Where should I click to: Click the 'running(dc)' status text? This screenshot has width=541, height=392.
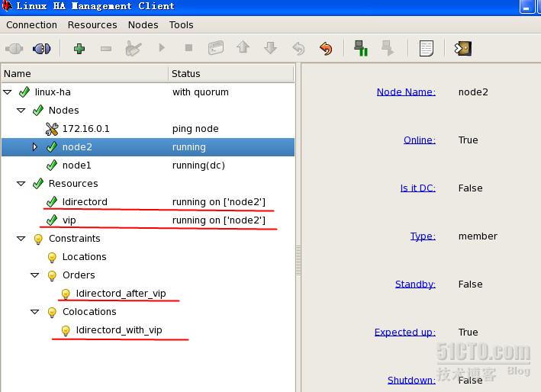[198, 165]
